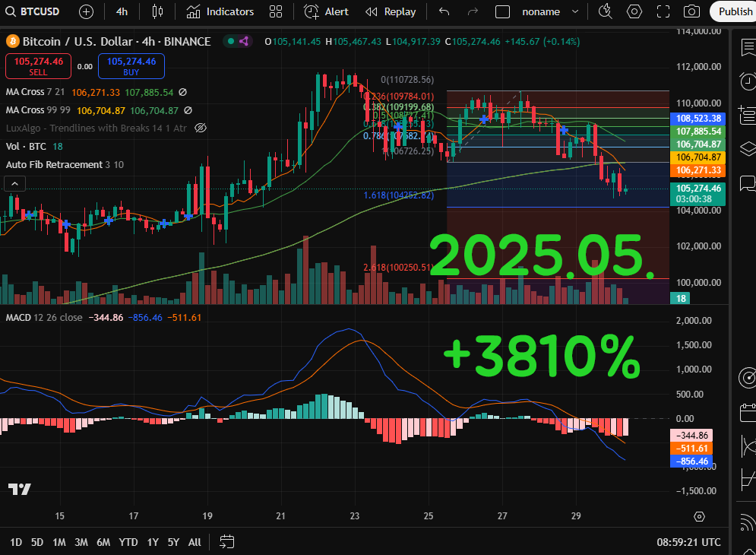This screenshot has height=555, width=756.
Task: Select the 3M date range
Action: 81,542
